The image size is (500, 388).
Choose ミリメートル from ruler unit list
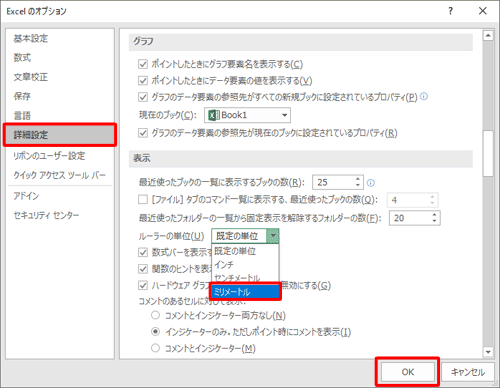click(x=245, y=292)
